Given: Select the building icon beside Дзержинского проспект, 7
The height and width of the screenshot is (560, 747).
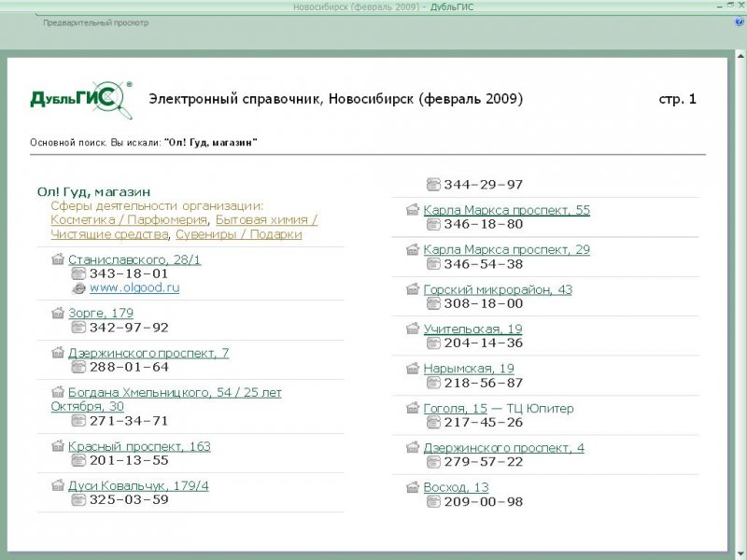Looking at the screenshot, I should (x=58, y=353).
